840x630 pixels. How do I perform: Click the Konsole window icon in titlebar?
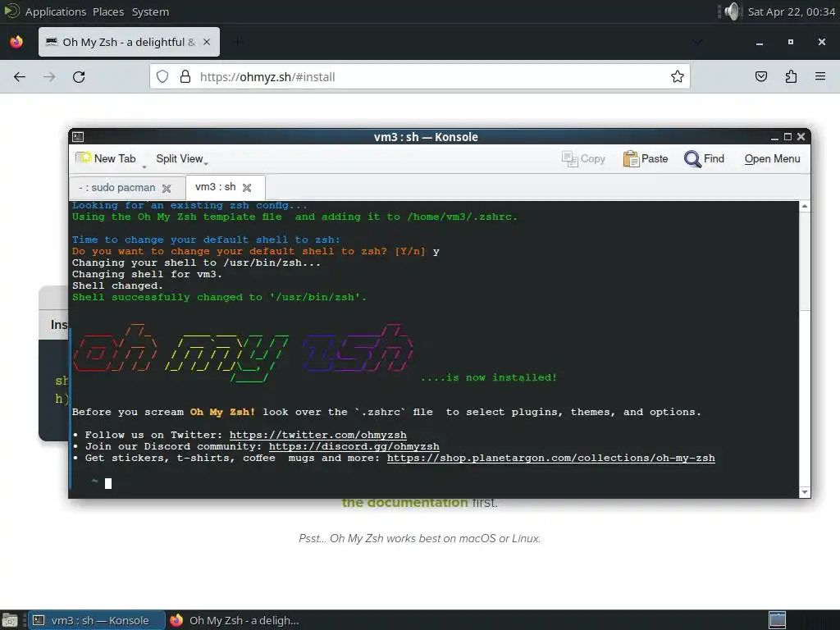(x=78, y=137)
